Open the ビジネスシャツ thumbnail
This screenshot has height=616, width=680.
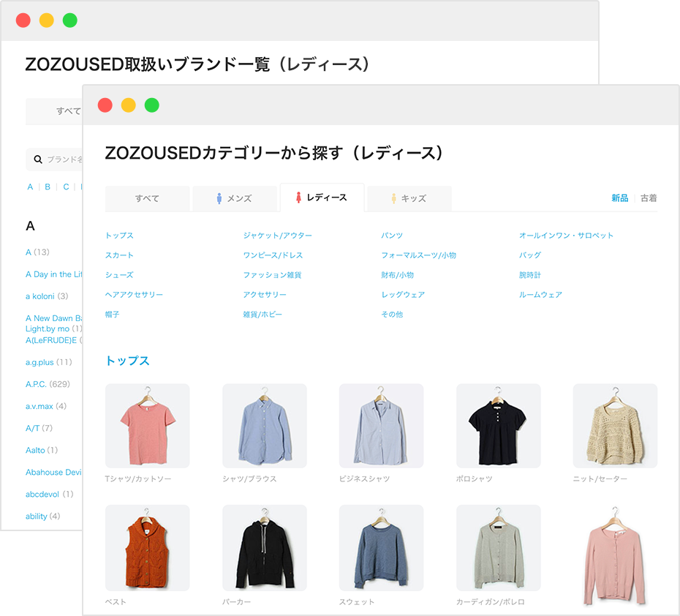381,426
